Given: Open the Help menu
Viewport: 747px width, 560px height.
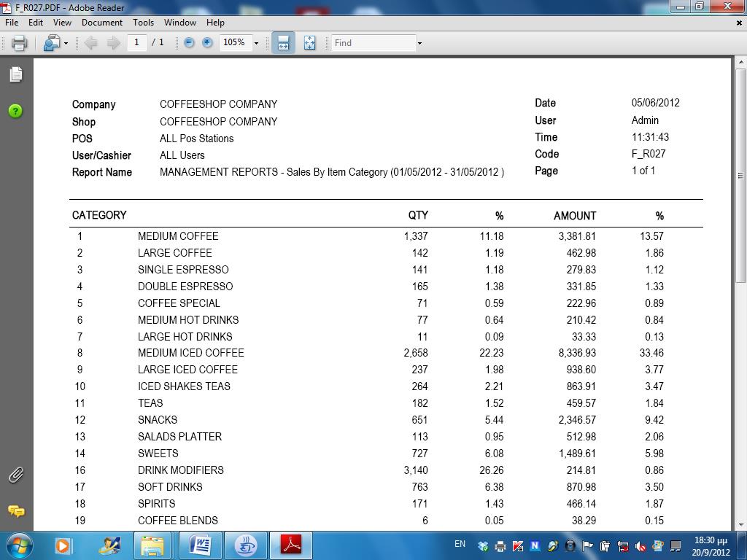Looking at the screenshot, I should pos(215,23).
